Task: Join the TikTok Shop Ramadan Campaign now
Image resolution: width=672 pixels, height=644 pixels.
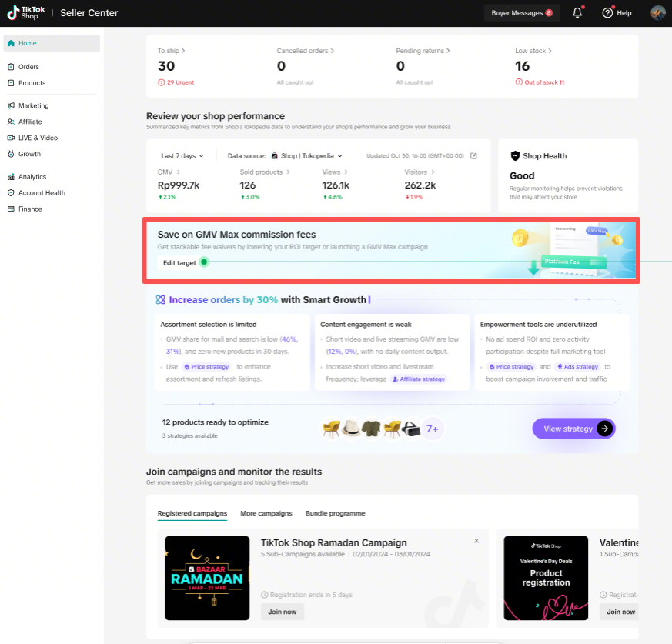Action: pyautogui.click(x=283, y=612)
